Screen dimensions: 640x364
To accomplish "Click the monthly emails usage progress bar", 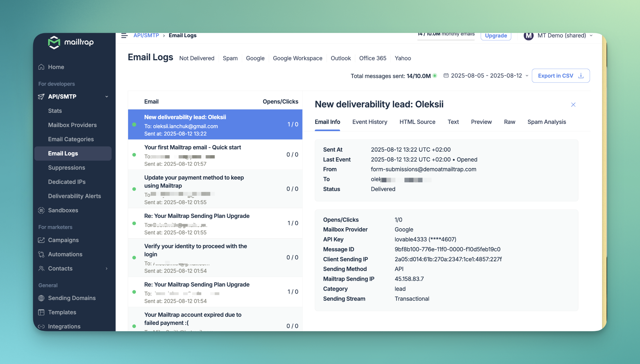I will [446, 40].
